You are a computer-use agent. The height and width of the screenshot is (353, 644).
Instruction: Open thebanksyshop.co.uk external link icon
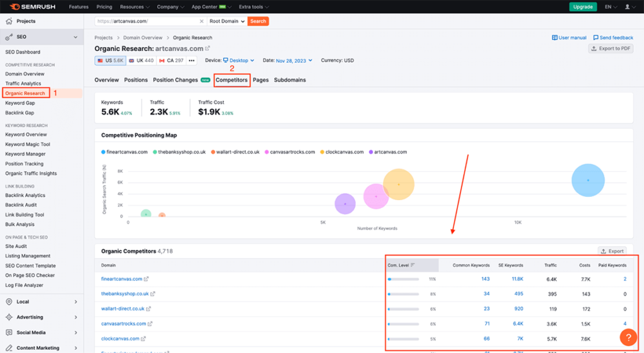(x=153, y=294)
